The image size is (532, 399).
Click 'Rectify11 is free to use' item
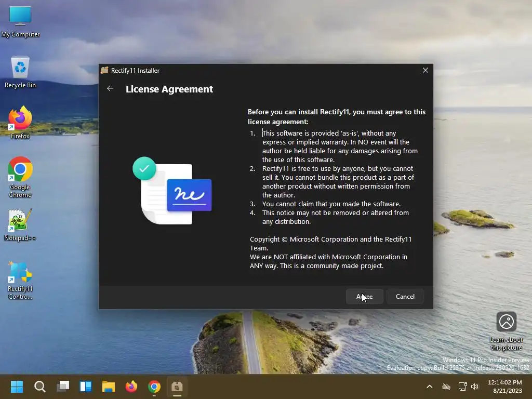coord(338,182)
